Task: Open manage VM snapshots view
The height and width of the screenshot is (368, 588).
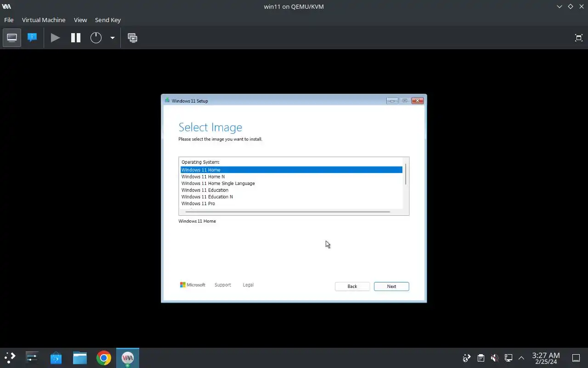Action: [x=132, y=38]
